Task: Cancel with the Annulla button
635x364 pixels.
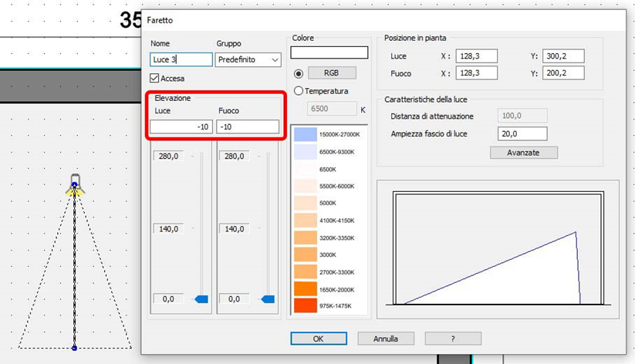Action: coord(386,339)
